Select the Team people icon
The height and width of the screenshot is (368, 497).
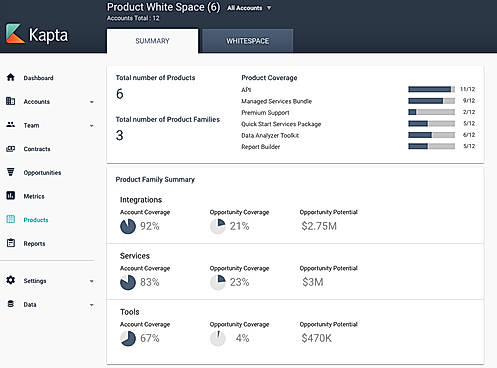tap(11, 125)
